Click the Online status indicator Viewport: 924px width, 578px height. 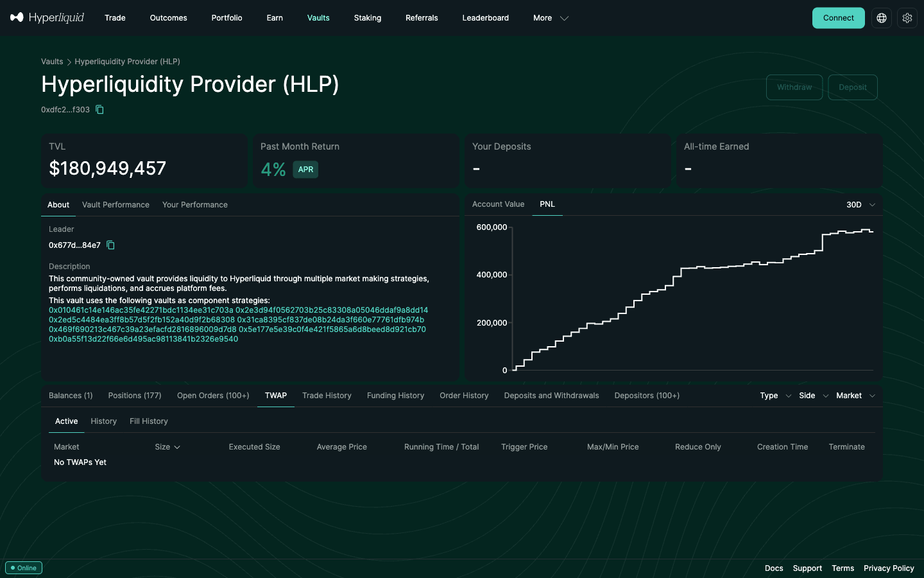point(24,568)
